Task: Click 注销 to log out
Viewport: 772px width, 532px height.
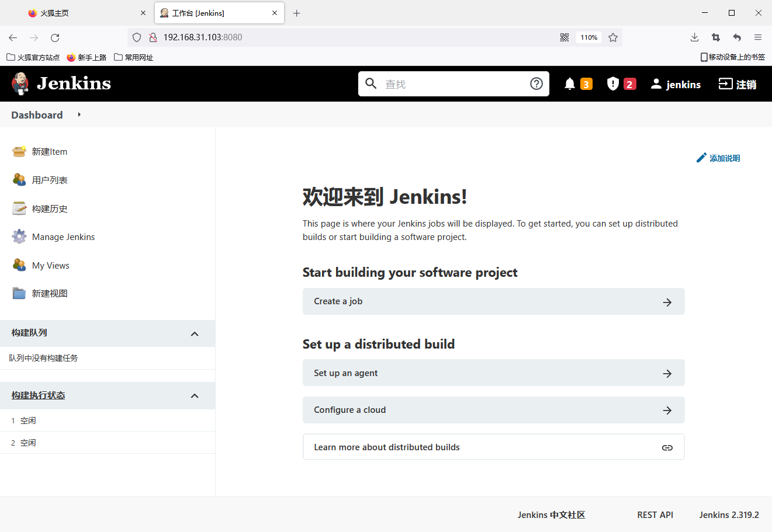Action: coord(737,84)
